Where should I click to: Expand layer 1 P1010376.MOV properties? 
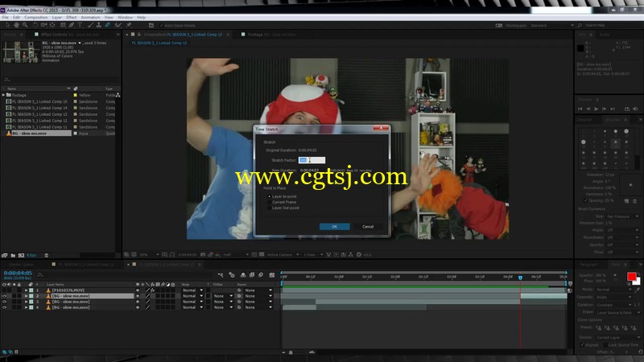pos(27,290)
